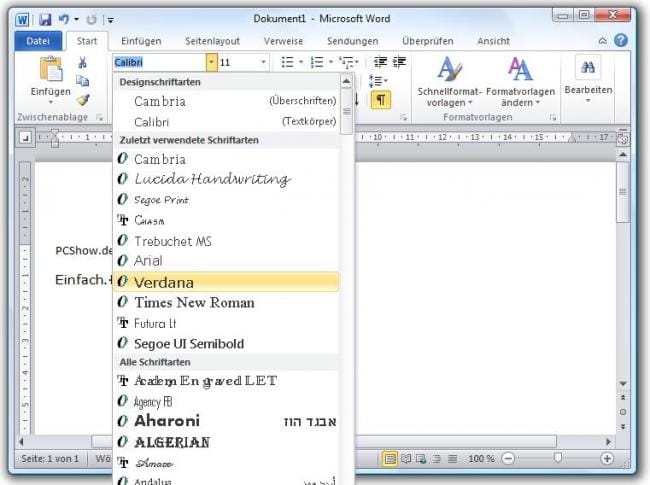Open the Absatz paragraph dialog launcher
The width and height of the screenshot is (650, 485).
pos(403,118)
